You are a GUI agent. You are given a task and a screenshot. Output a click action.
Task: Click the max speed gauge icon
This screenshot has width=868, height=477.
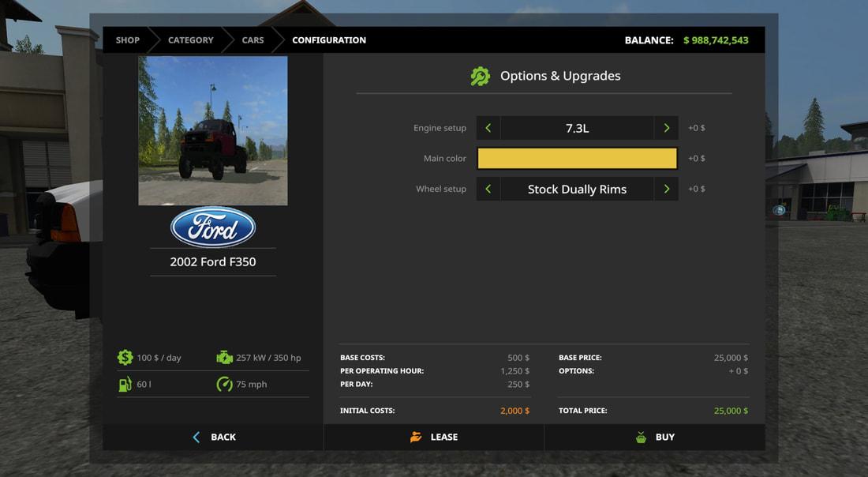[224, 385]
